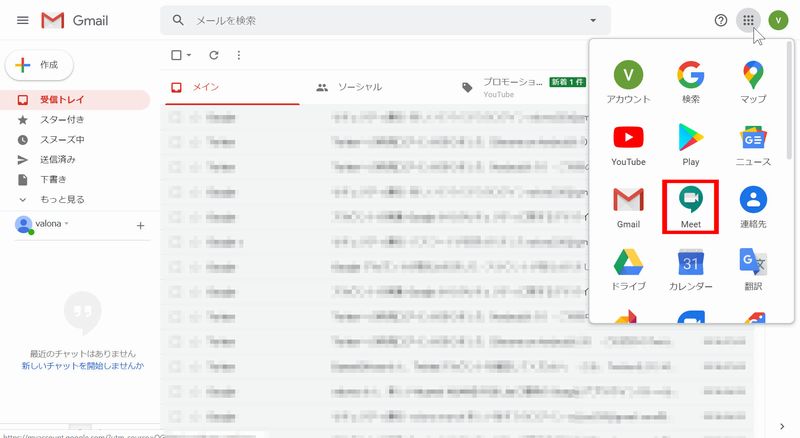Click the refresh icon in mail toolbar
This screenshot has height=438, width=800.
pos(214,55)
